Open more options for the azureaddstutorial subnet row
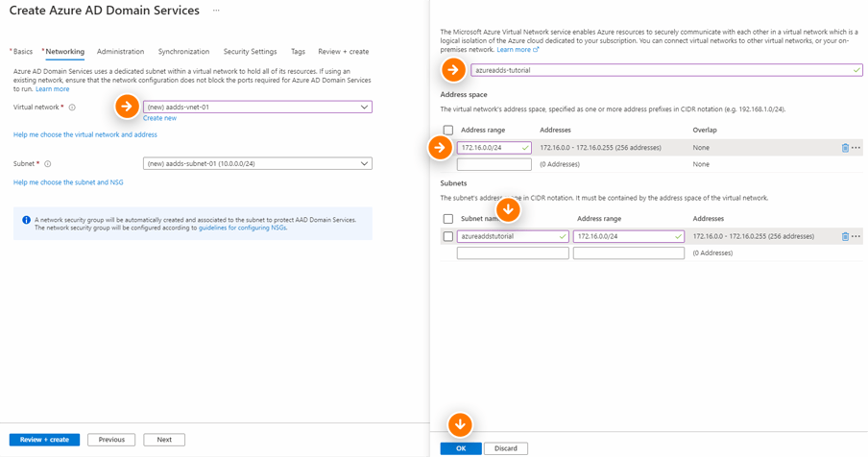The image size is (868, 457). pyautogui.click(x=856, y=236)
